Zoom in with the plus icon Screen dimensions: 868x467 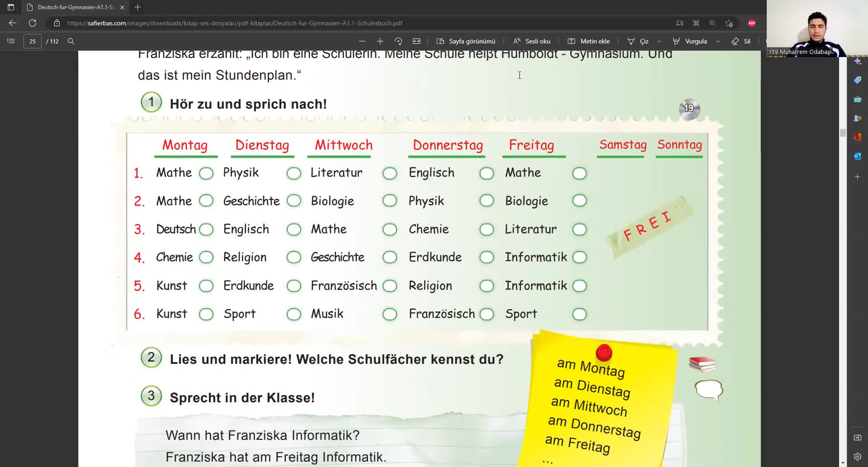coord(380,41)
